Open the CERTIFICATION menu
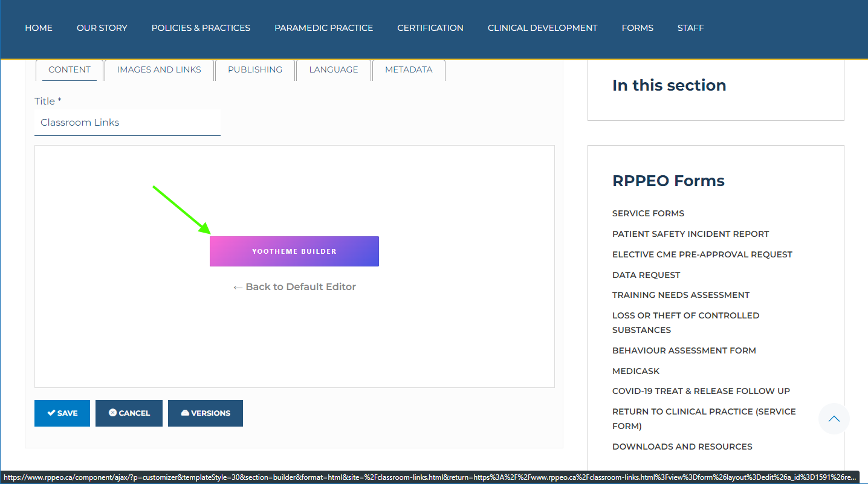This screenshot has height=484, width=868. (x=430, y=28)
